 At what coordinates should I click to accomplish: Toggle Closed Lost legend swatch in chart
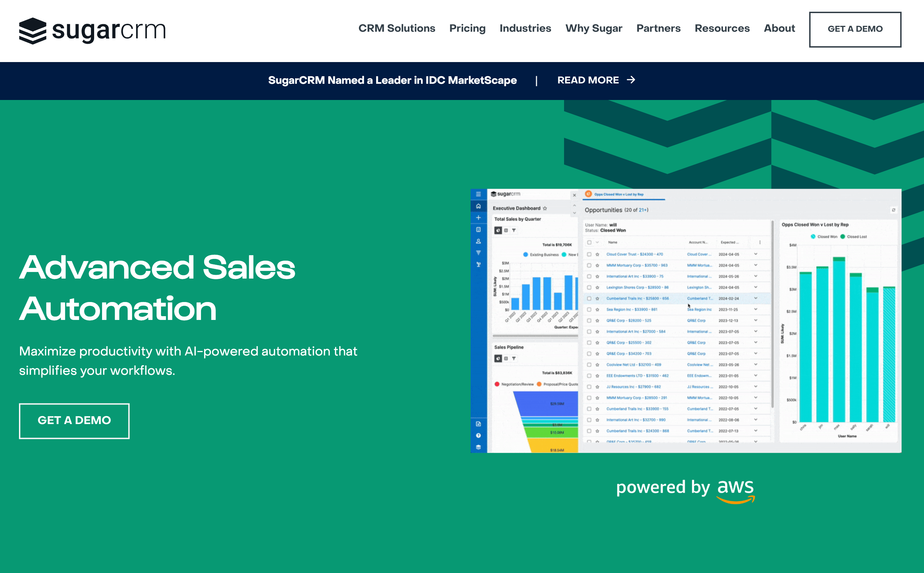click(x=843, y=237)
